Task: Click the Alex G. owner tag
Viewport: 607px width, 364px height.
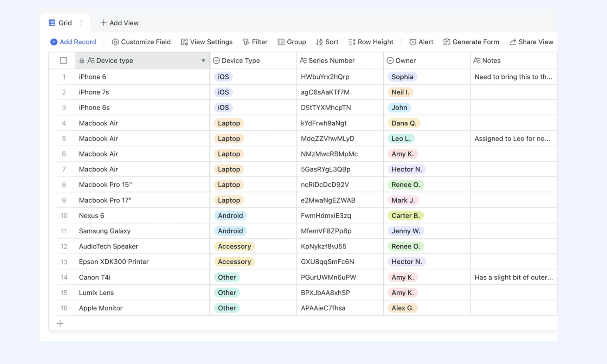Action: (403, 308)
